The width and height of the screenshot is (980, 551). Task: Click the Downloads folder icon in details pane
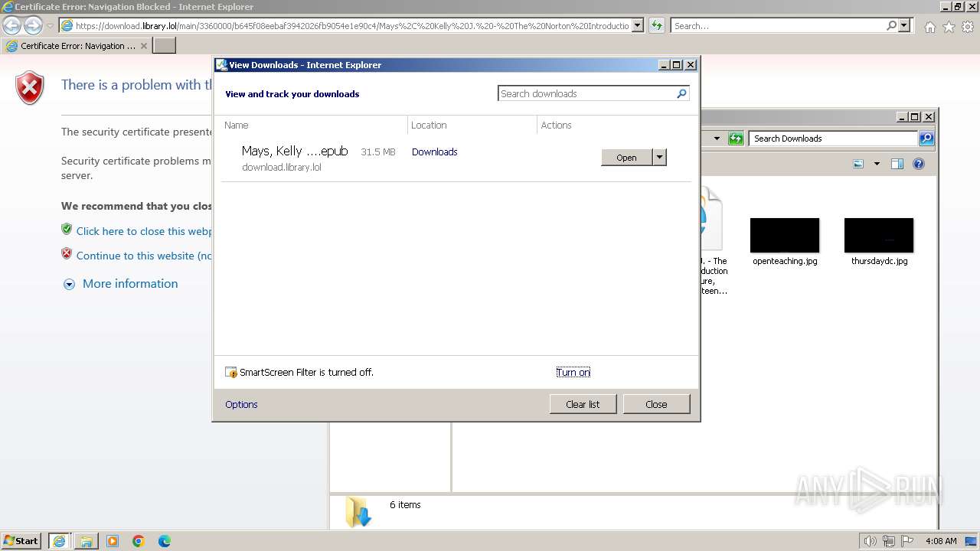[358, 511]
